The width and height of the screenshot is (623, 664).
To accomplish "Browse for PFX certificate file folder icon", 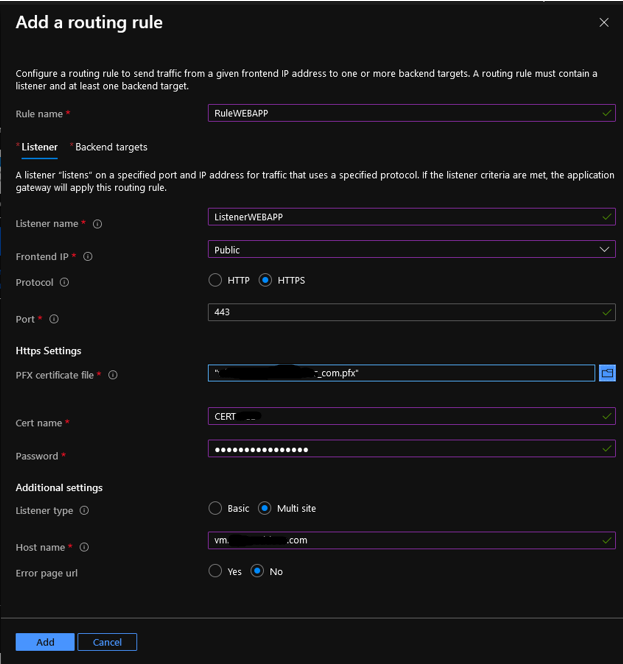I will tap(607, 373).
